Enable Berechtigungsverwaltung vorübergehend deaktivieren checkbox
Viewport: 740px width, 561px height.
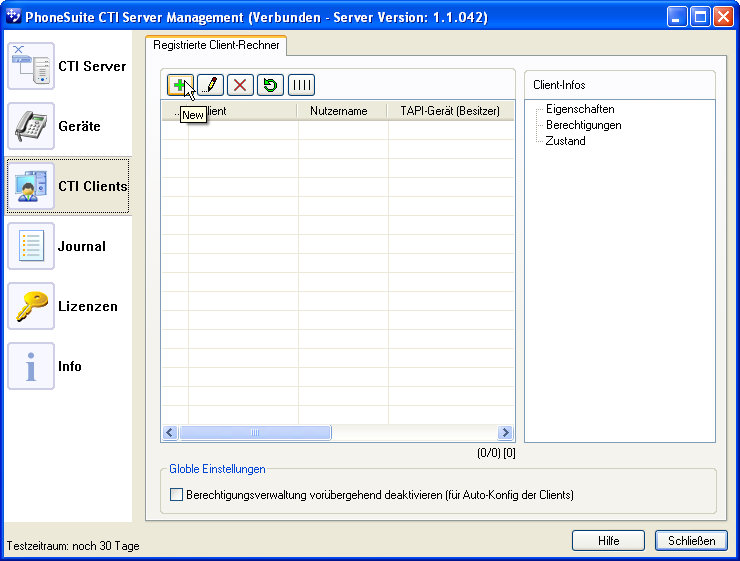click(177, 494)
